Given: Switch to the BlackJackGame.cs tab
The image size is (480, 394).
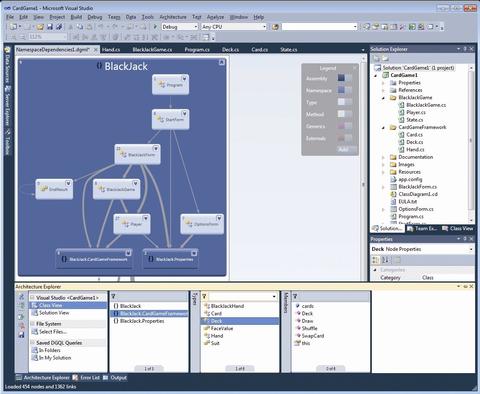Looking at the screenshot, I should tap(152, 49).
